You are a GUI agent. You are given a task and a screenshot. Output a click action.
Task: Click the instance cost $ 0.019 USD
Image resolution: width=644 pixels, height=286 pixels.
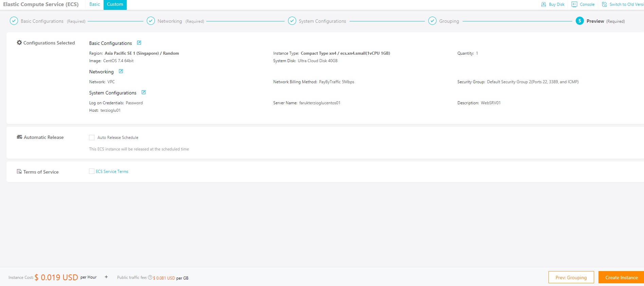point(56,278)
